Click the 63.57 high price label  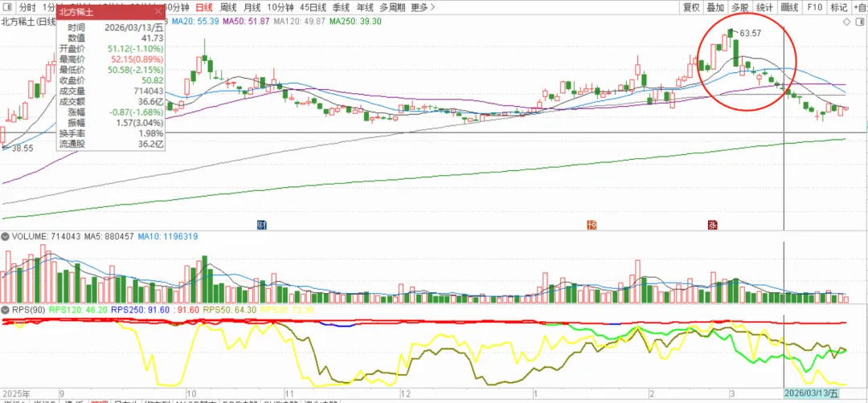pos(751,33)
